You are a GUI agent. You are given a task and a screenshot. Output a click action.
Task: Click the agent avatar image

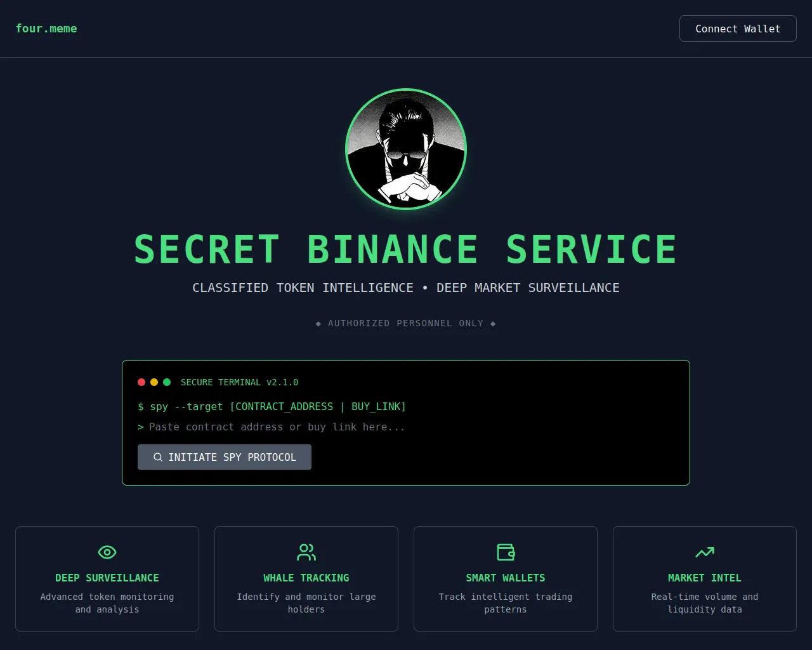click(x=406, y=149)
